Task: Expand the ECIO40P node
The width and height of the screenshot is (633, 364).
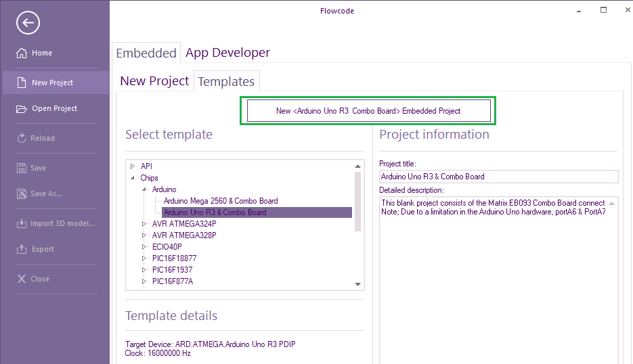Action: (144, 246)
